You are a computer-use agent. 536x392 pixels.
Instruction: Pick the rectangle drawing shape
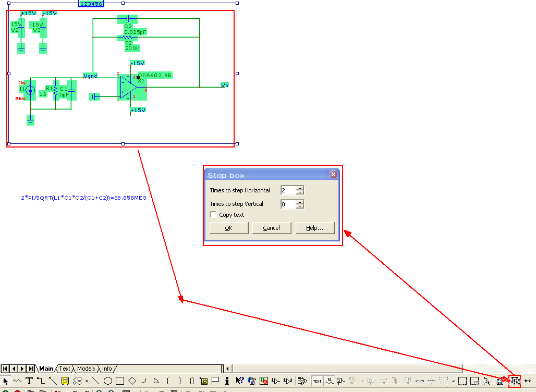(x=119, y=381)
